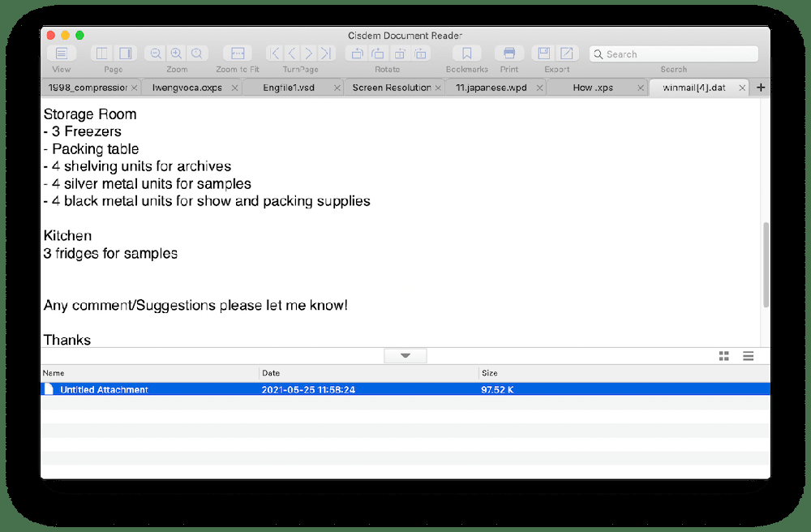Click the Storage Room heading
811x532 pixels.
pos(90,114)
